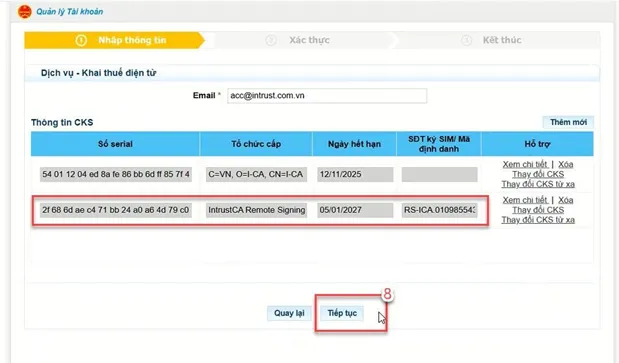Image resolution: width=619 pixels, height=363 pixels.
Task: Click the Email field label
Action: [x=204, y=95]
